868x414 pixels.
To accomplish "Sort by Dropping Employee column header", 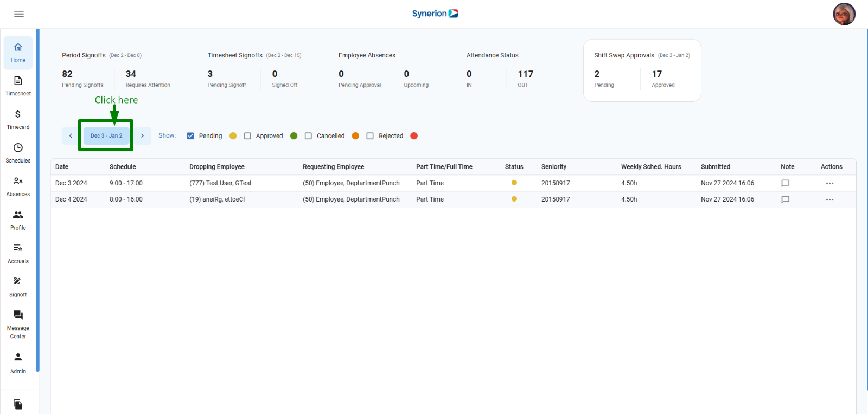I will [x=217, y=167].
